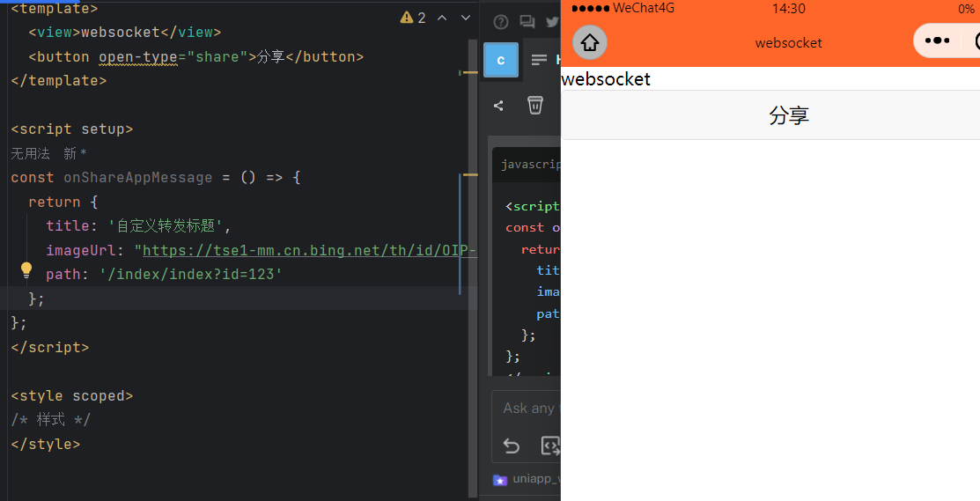Viewport: 980px width, 501px height.
Task: Click the 14:30 time in simulator status bar
Action: [x=788, y=8]
